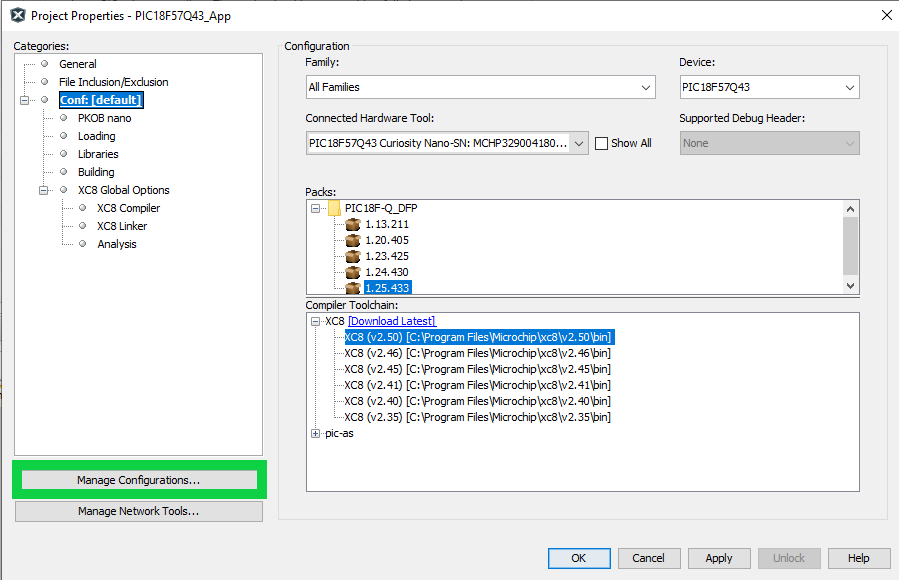Click the PIC18F-Q_DFP folder icon
The image size is (899, 580).
click(335, 208)
